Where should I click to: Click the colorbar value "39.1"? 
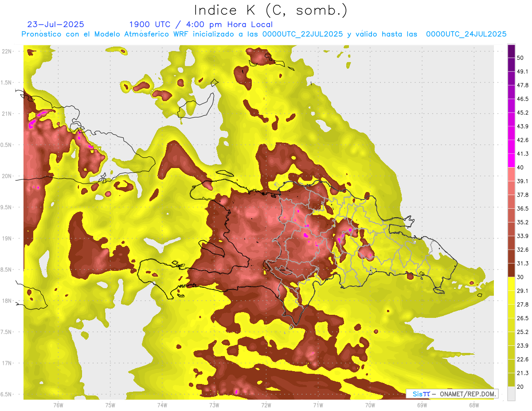pos(523,181)
